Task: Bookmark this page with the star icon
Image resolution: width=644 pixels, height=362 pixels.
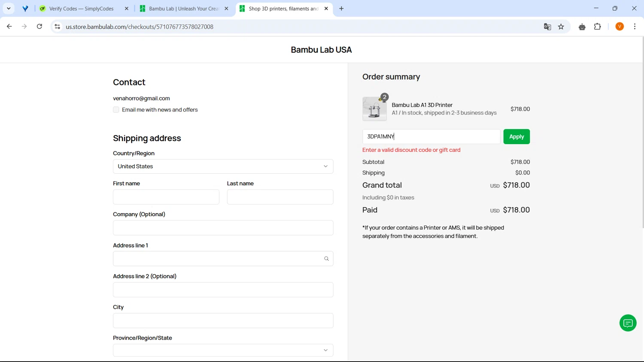Action: pyautogui.click(x=561, y=27)
